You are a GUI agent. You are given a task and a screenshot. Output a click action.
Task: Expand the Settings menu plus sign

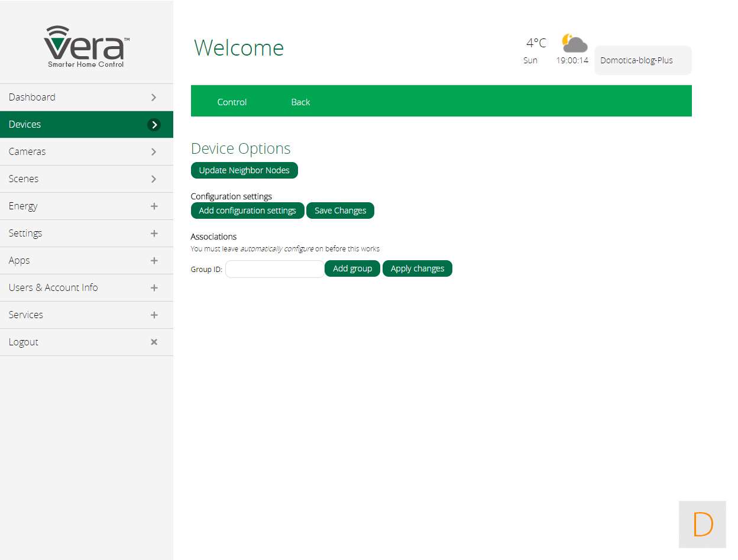154,234
